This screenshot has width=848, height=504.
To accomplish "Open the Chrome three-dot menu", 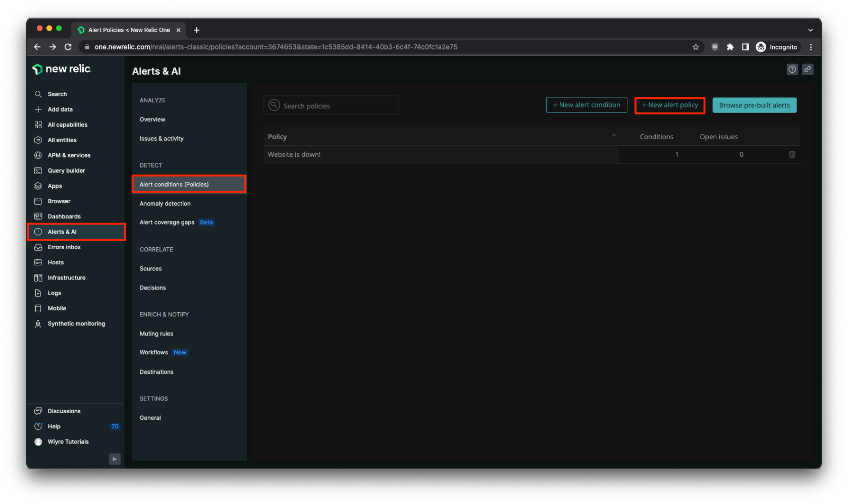I will [811, 47].
